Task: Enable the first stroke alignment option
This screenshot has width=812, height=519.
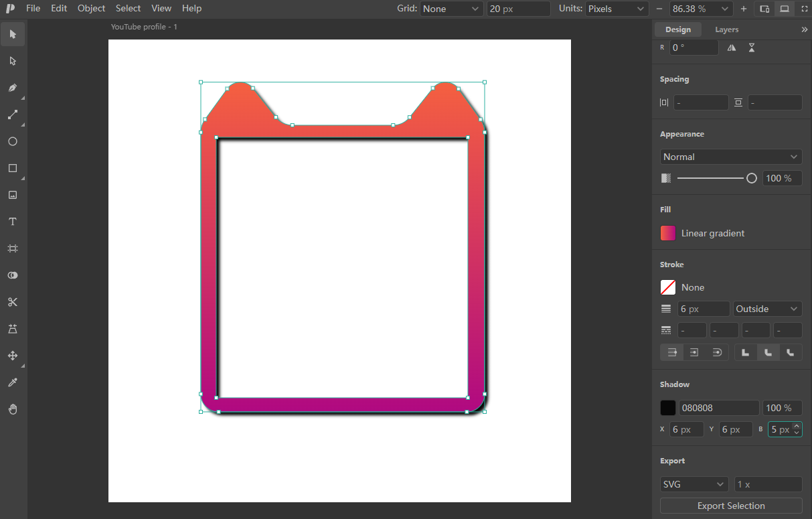Action: click(x=672, y=352)
